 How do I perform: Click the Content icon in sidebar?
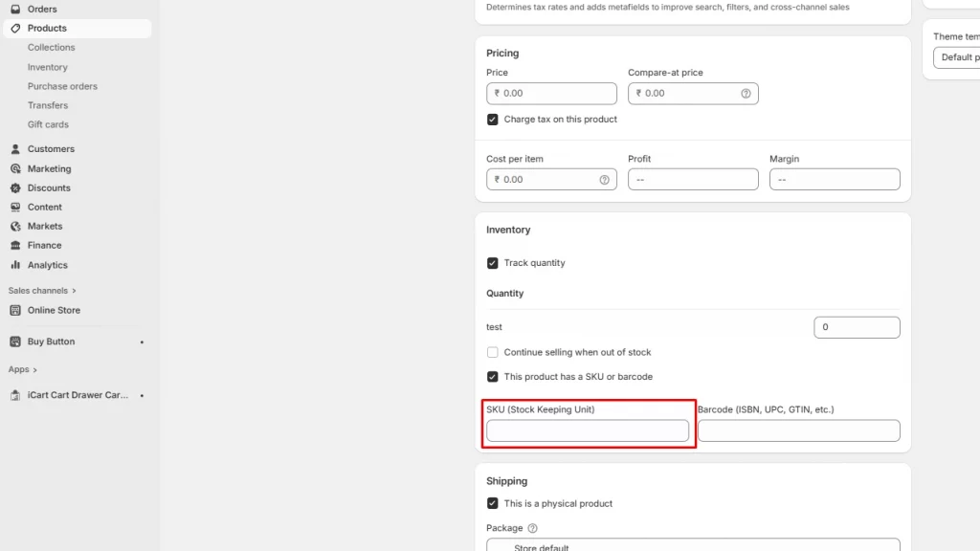pyautogui.click(x=15, y=207)
